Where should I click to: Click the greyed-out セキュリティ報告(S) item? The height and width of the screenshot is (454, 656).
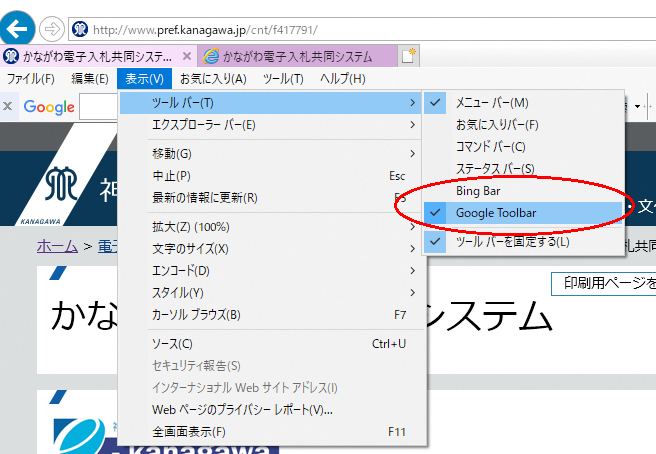coord(270,366)
